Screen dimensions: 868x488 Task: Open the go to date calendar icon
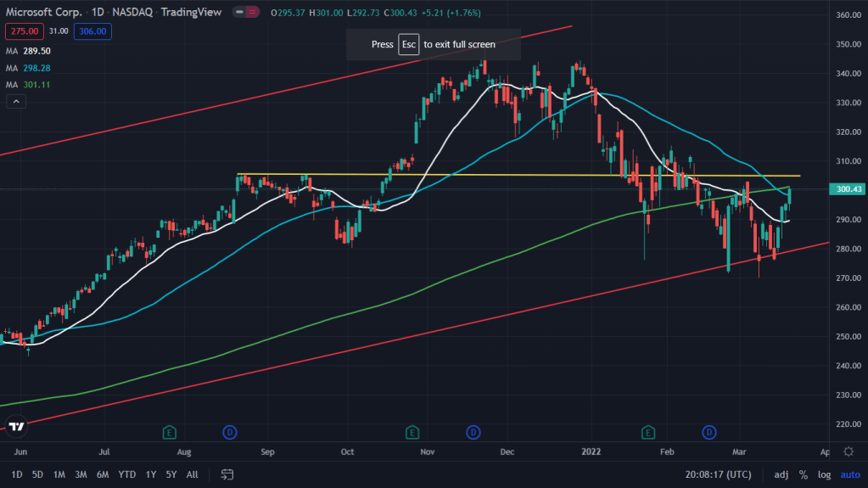(227, 474)
